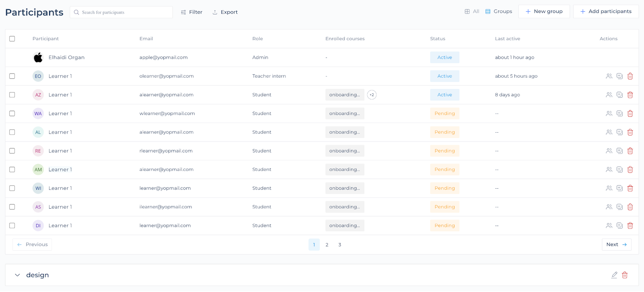Viewport: 644px width, 292px height.
Task: Tick checkbox beside AL avatar row
Action: tap(12, 132)
